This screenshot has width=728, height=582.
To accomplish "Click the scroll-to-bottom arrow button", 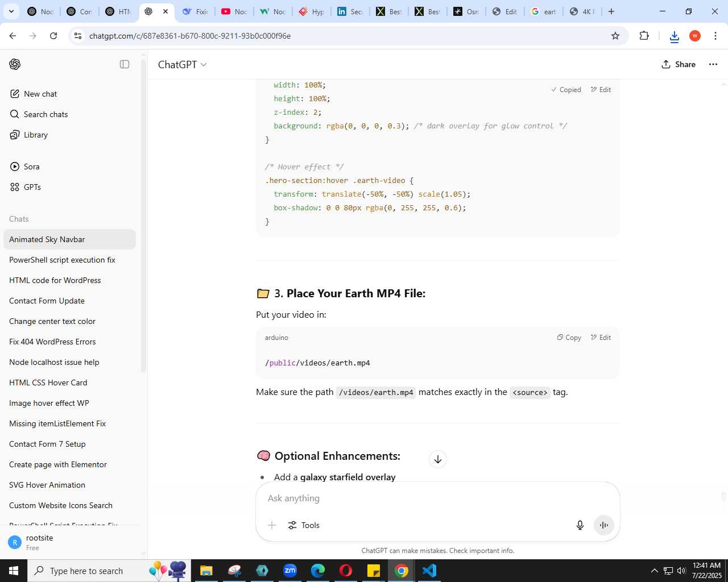I will click(438, 459).
